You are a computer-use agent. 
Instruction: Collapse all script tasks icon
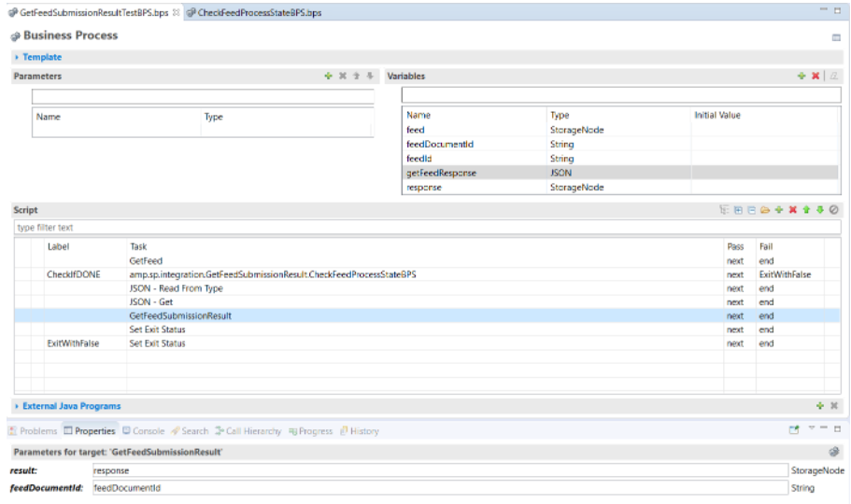(752, 210)
